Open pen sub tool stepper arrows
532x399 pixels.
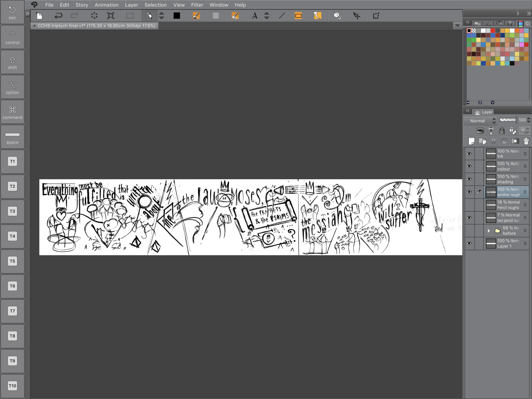click(x=162, y=16)
